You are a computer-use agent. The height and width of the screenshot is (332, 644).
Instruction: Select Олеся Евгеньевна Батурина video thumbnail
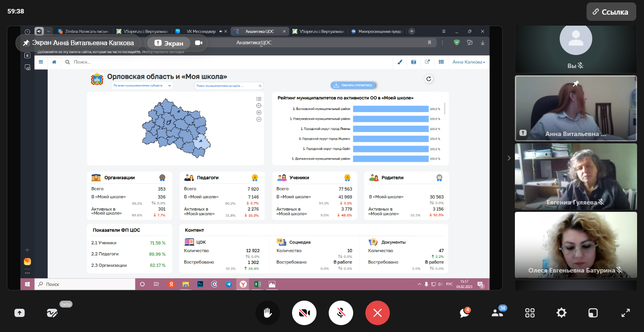coord(576,244)
